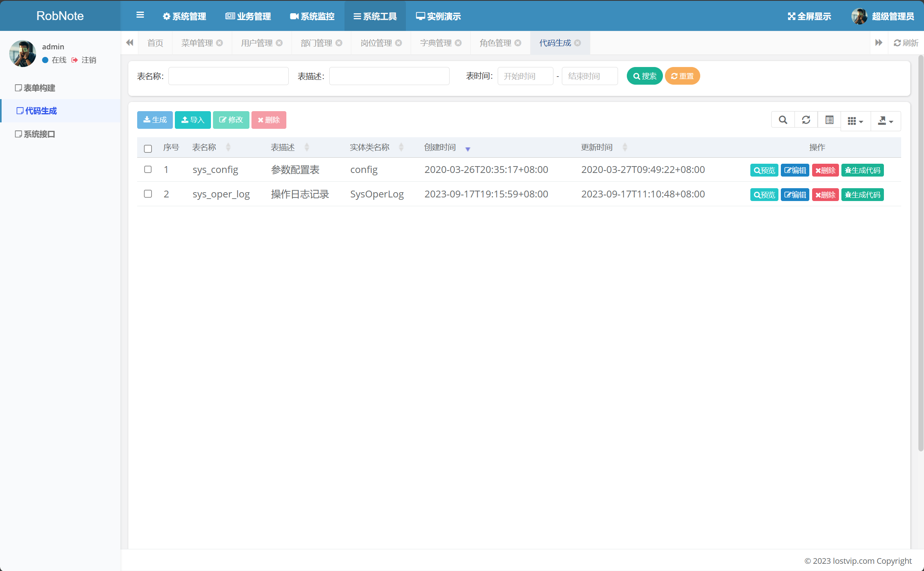Viewport: 924px width, 571px height.
Task: Click the vertical page scrollbar
Action: 921,257
